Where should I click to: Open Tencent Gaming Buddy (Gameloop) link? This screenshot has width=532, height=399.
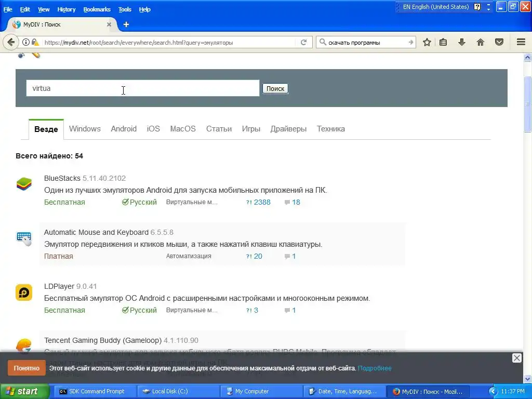click(103, 340)
